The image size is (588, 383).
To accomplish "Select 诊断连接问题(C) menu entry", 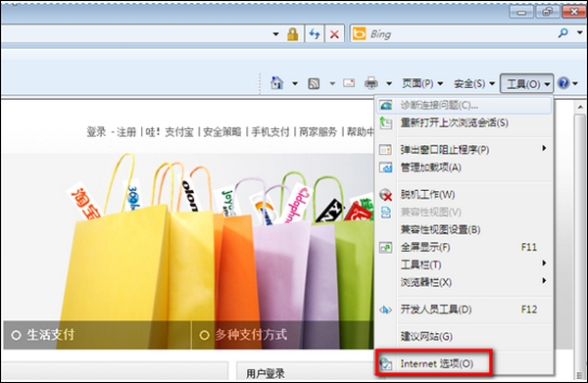I will click(x=464, y=106).
